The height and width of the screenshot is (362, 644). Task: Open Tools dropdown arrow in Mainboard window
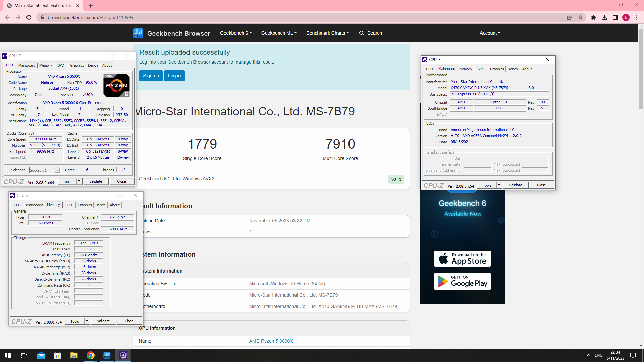point(499,185)
